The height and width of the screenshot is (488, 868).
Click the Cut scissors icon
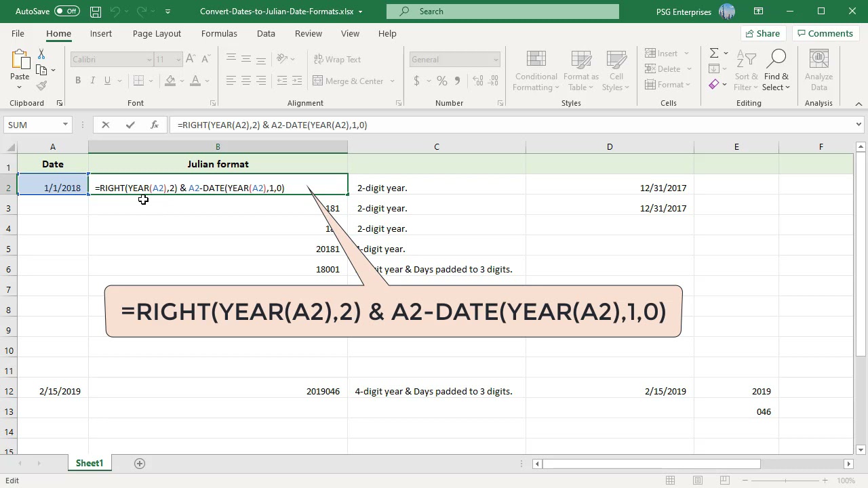click(x=41, y=54)
